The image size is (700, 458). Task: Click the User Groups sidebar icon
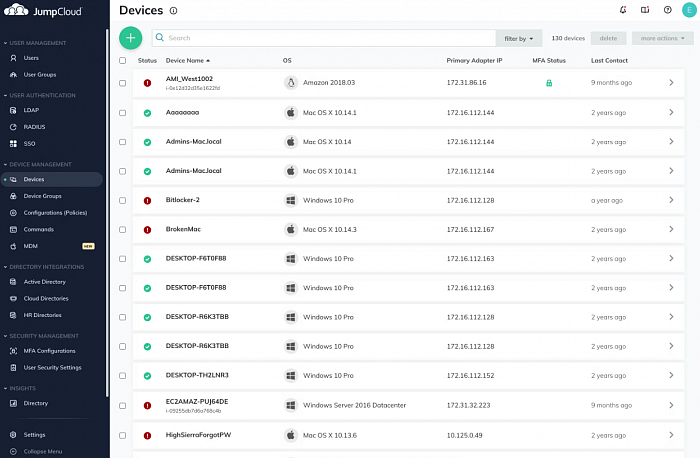[13, 75]
